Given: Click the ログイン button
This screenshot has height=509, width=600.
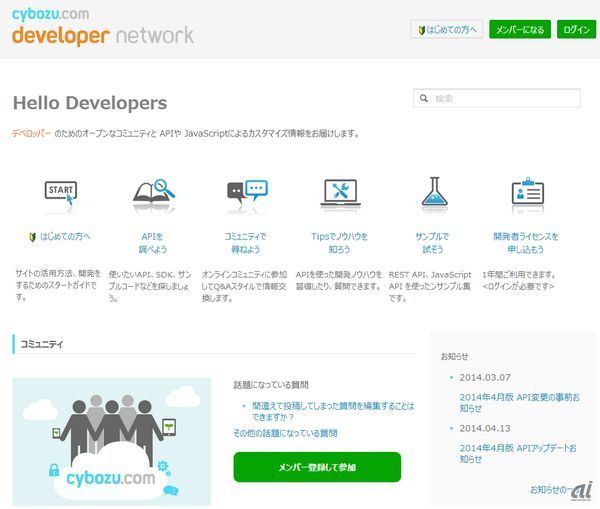Looking at the screenshot, I should click(x=576, y=29).
